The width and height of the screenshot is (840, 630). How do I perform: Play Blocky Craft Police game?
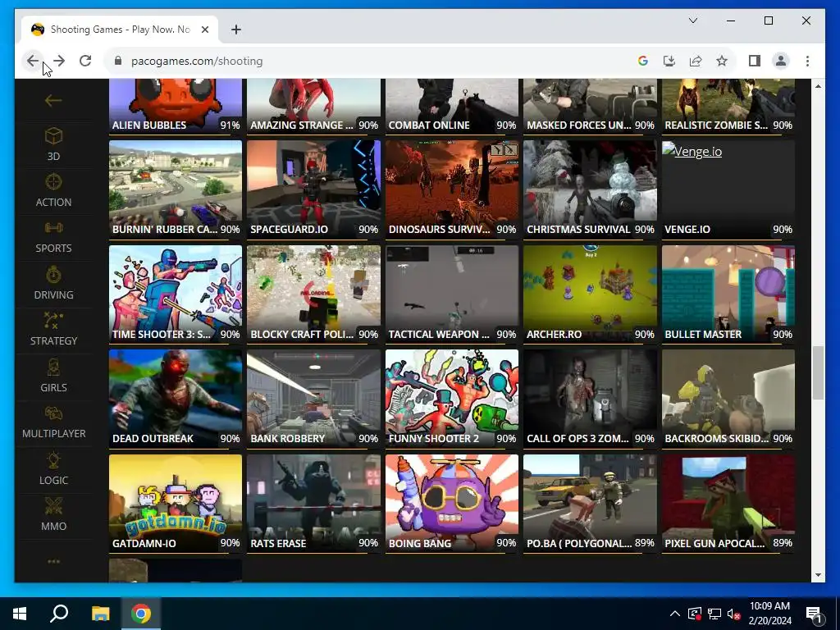(x=313, y=293)
